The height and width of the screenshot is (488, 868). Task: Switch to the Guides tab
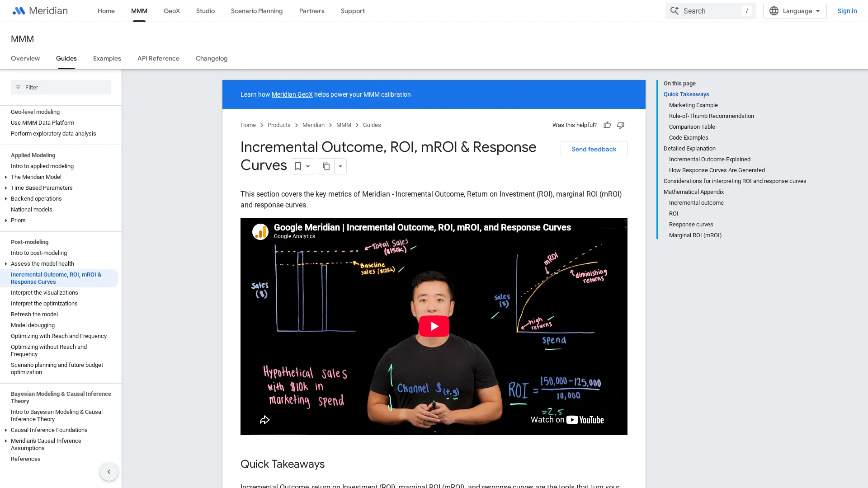click(66, 58)
